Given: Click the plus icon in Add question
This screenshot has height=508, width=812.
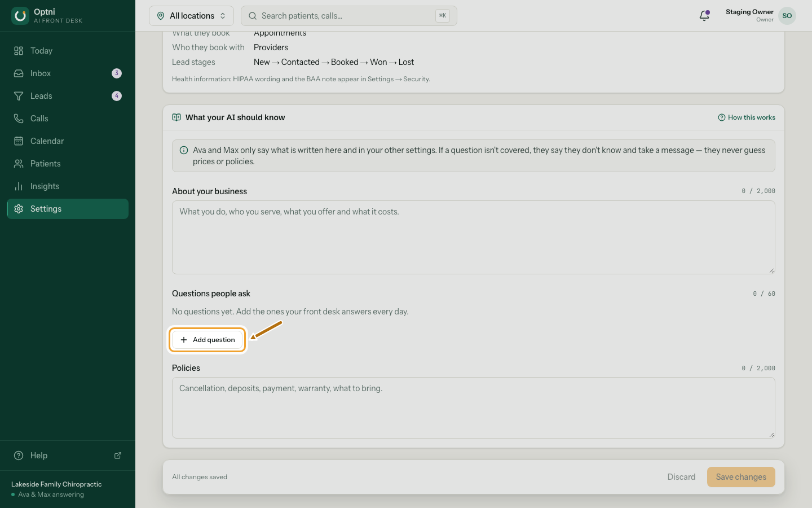Looking at the screenshot, I should [184, 340].
